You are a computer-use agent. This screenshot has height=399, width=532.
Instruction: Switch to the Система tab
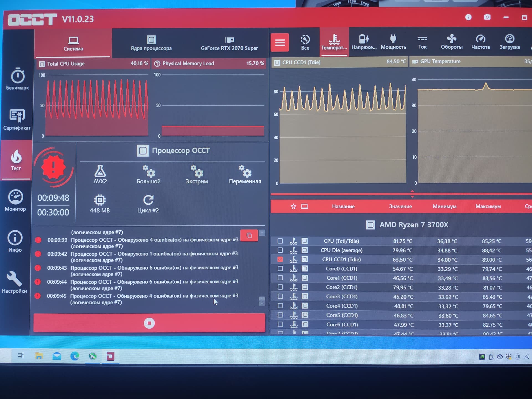tap(73, 44)
